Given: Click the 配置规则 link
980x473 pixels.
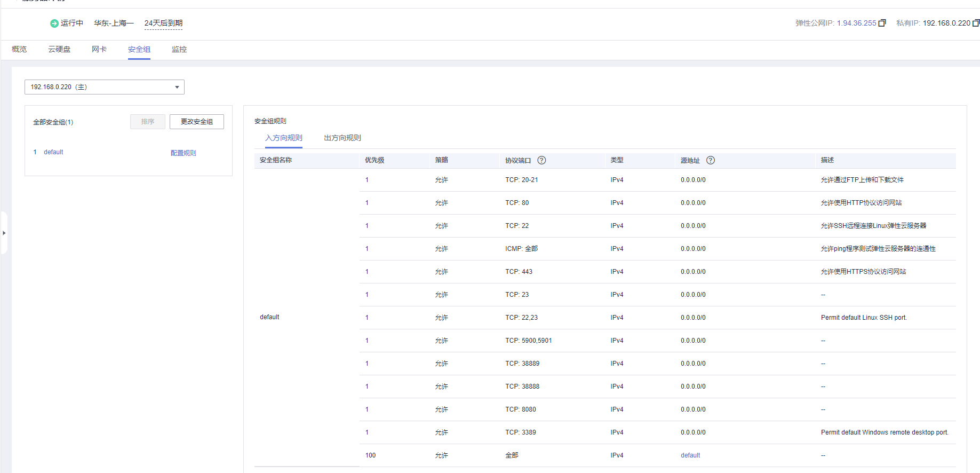Looking at the screenshot, I should pyautogui.click(x=184, y=153).
